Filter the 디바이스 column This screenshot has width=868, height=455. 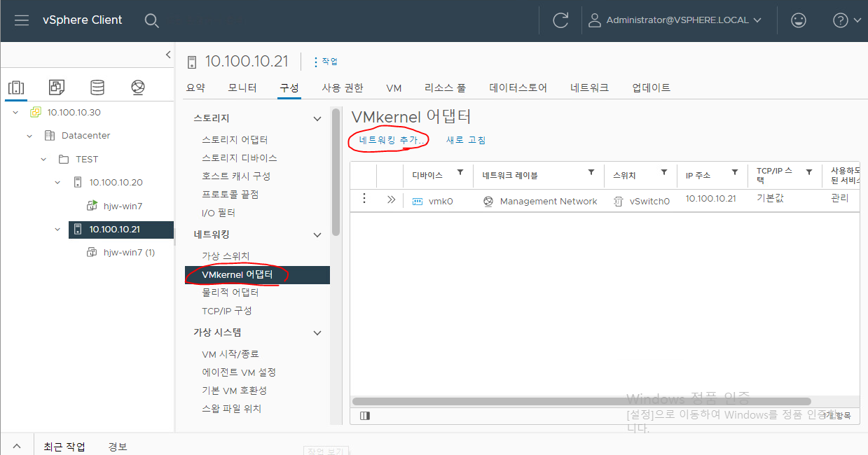pyautogui.click(x=460, y=173)
